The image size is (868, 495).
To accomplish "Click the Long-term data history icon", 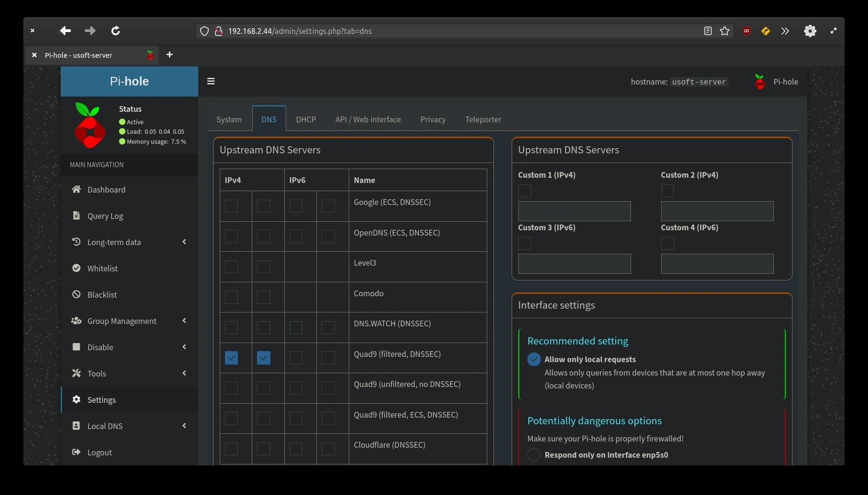I will [x=76, y=242].
